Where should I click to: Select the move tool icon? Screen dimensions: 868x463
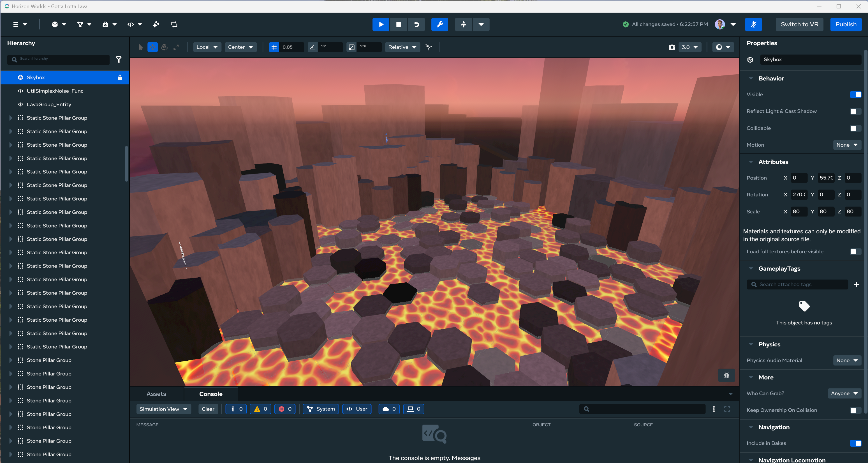pos(152,47)
